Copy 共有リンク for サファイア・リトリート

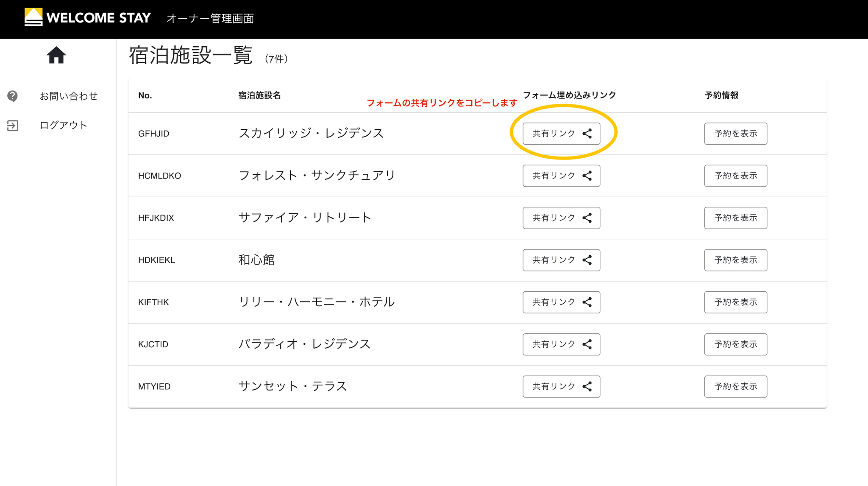pyautogui.click(x=561, y=218)
